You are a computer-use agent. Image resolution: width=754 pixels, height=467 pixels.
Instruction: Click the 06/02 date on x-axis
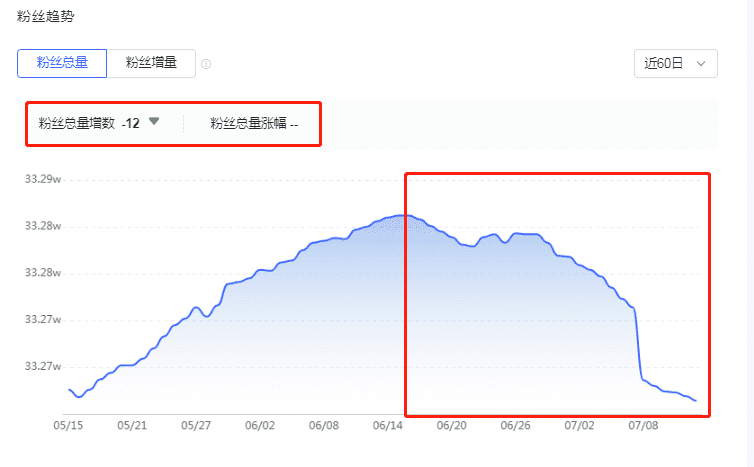[260, 426]
